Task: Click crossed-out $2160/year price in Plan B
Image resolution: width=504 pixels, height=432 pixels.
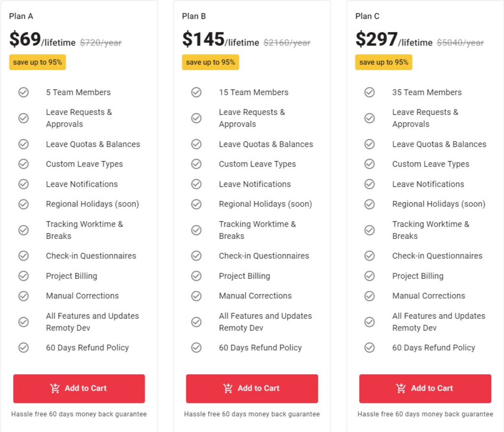Action: [287, 42]
